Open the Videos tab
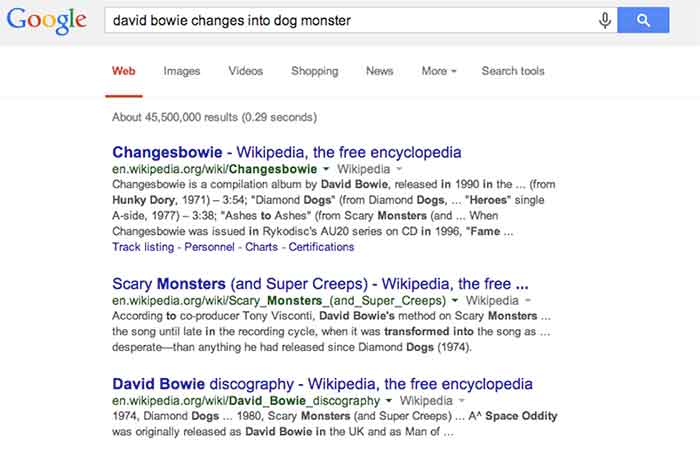 pos(245,71)
